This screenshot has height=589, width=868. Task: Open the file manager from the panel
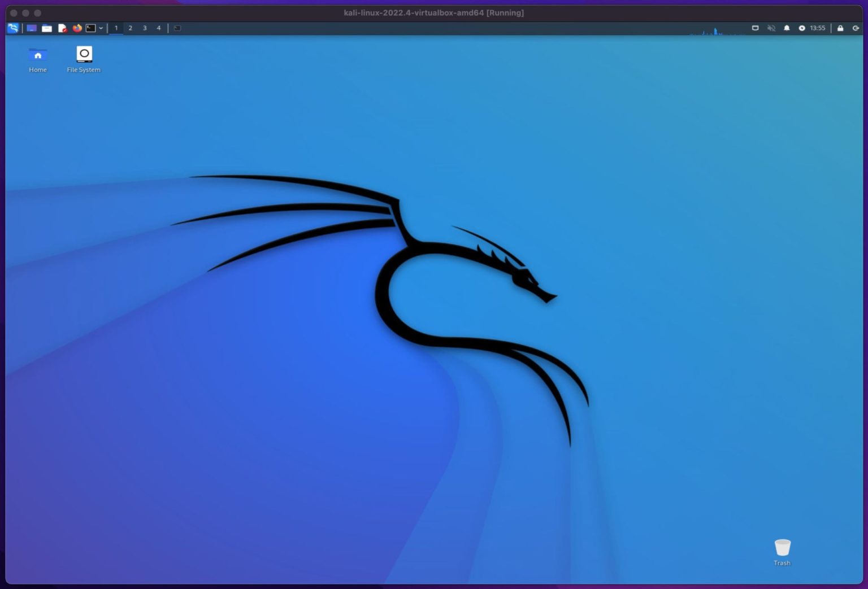click(x=47, y=28)
